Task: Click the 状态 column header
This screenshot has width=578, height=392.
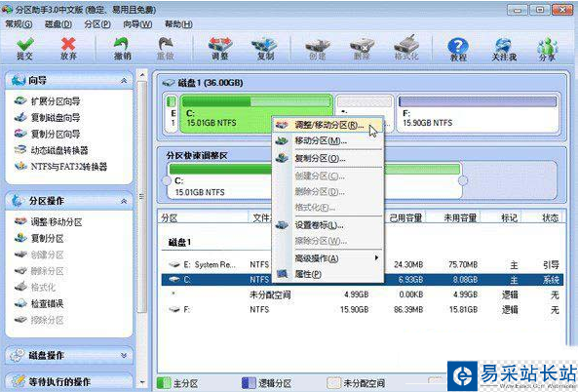Action: tap(550, 218)
